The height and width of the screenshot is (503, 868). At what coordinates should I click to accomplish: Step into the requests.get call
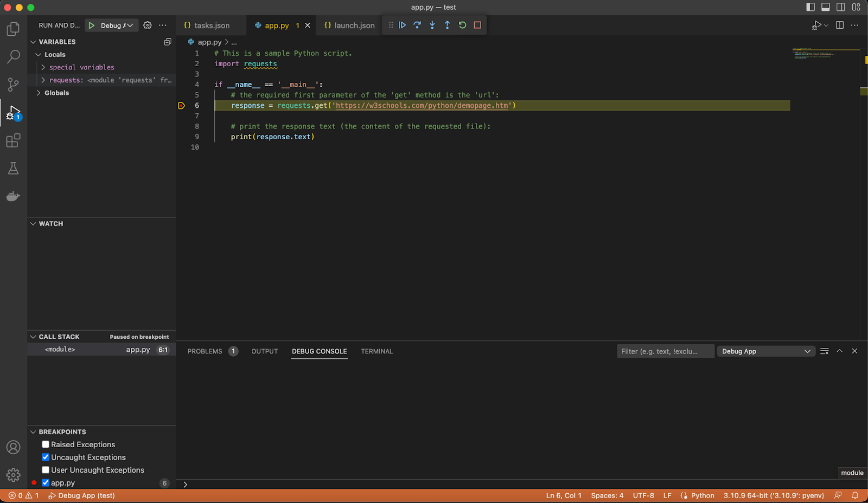432,25
